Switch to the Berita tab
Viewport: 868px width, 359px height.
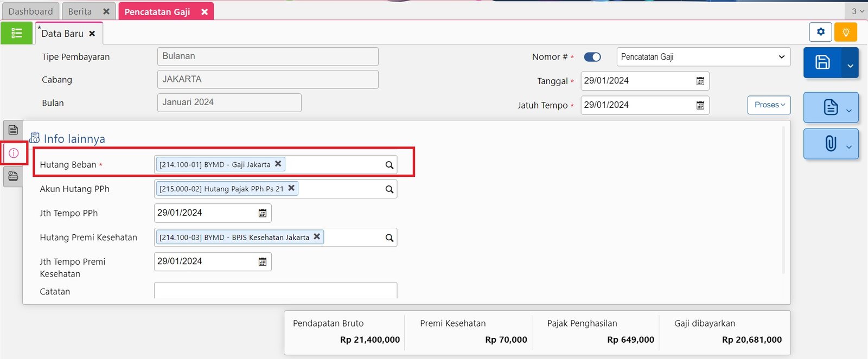point(80,11)
